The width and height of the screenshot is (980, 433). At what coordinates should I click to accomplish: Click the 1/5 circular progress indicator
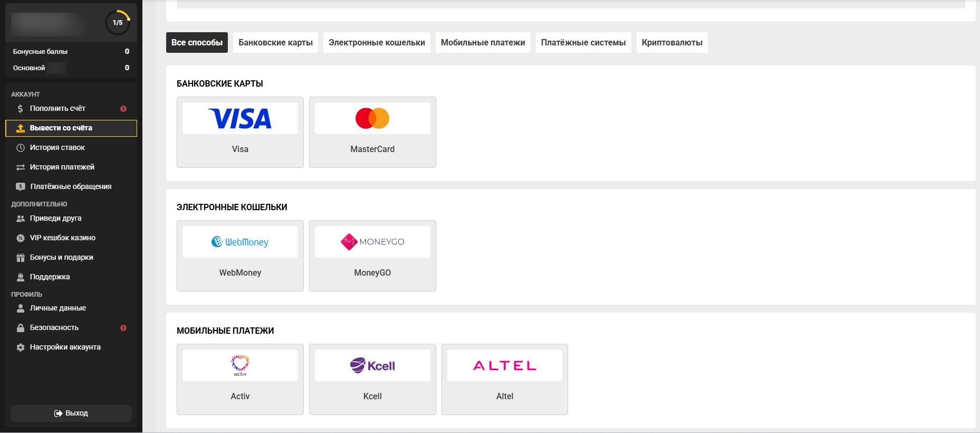[x=118, y=23]
